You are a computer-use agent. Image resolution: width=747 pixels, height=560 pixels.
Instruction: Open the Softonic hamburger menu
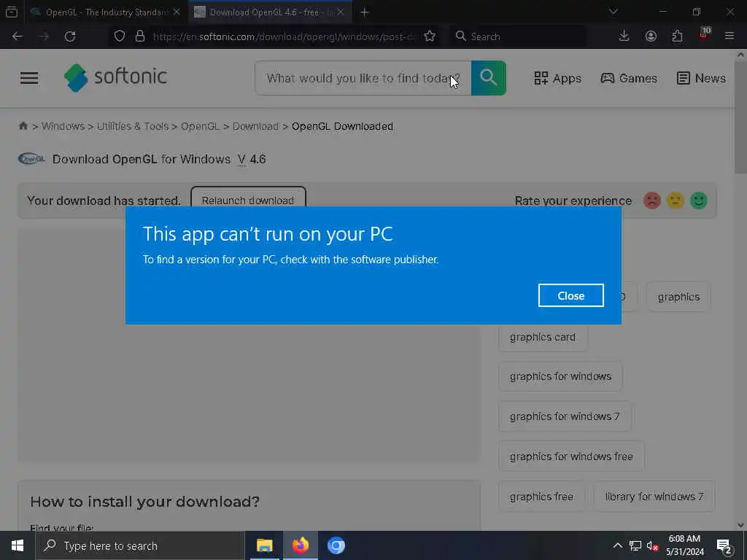click(x=29, y=78)
